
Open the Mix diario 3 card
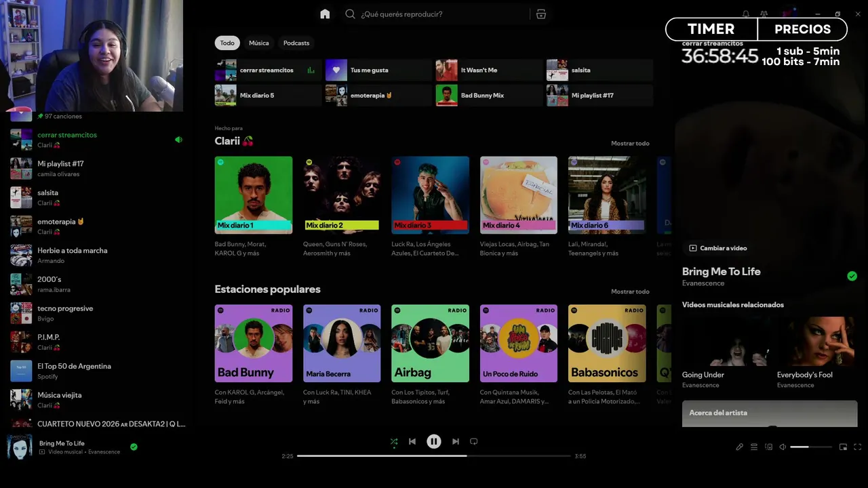point(430,207)
